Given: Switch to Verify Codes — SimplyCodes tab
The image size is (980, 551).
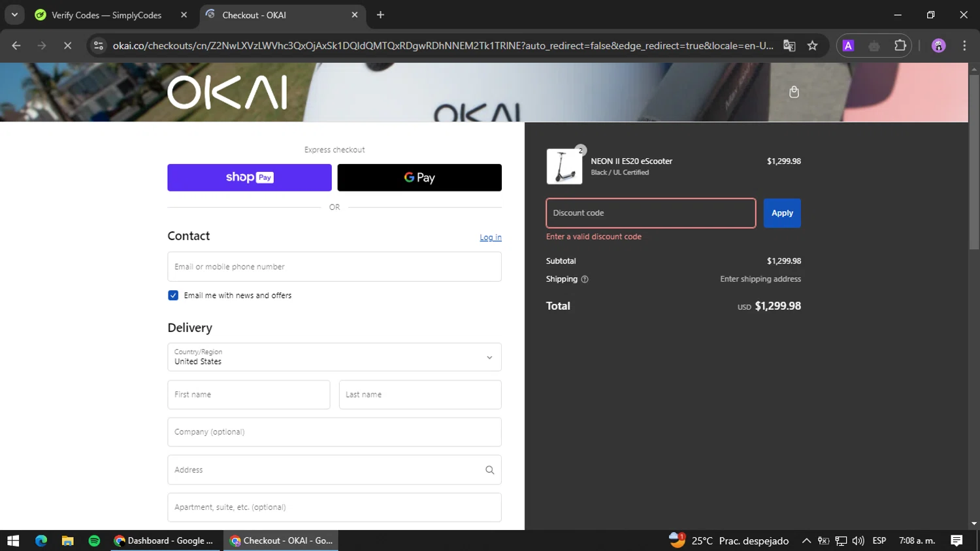Looking at the screenshot, I should (x=111, y=15).
